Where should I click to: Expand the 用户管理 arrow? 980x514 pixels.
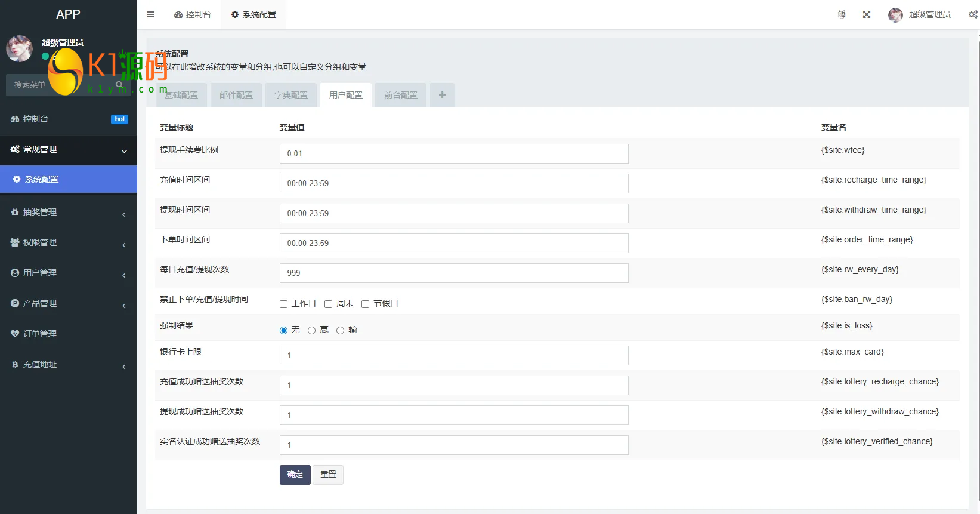tap(124, 275)
